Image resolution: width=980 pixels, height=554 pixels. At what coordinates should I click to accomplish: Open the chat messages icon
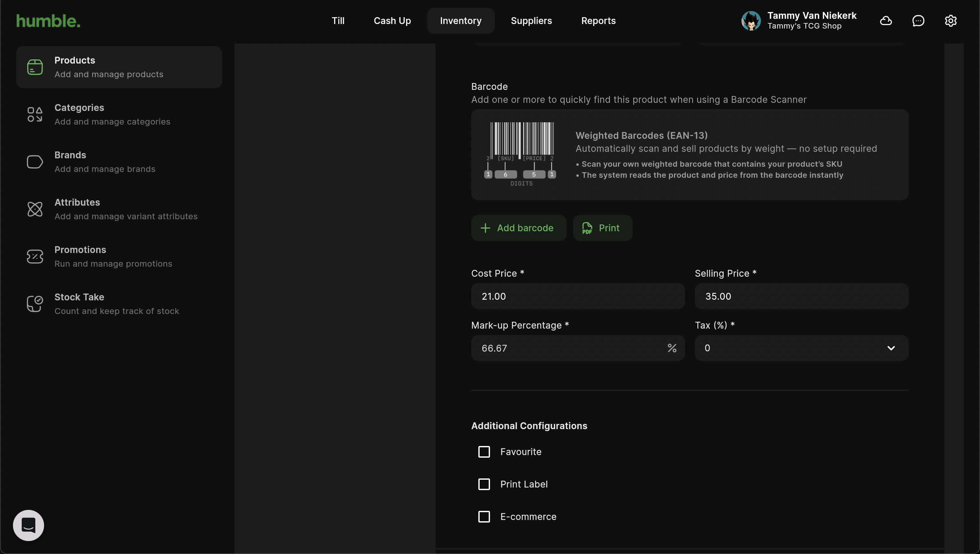[918, 21]
